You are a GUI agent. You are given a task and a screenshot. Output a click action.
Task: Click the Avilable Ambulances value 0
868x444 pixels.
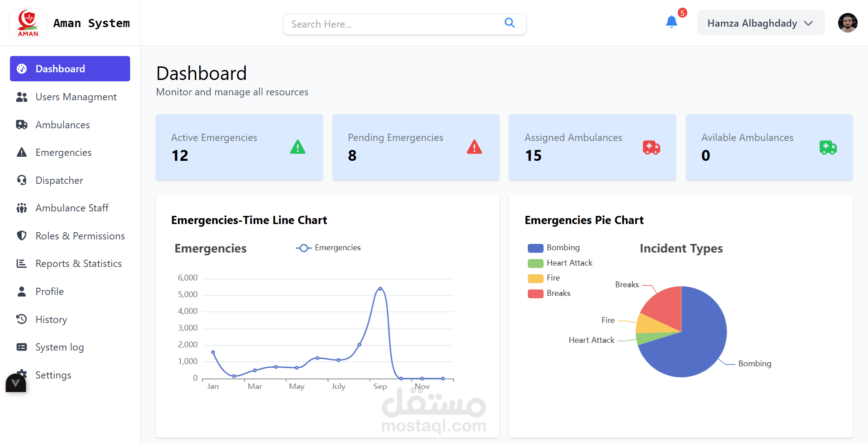(706, 155)
